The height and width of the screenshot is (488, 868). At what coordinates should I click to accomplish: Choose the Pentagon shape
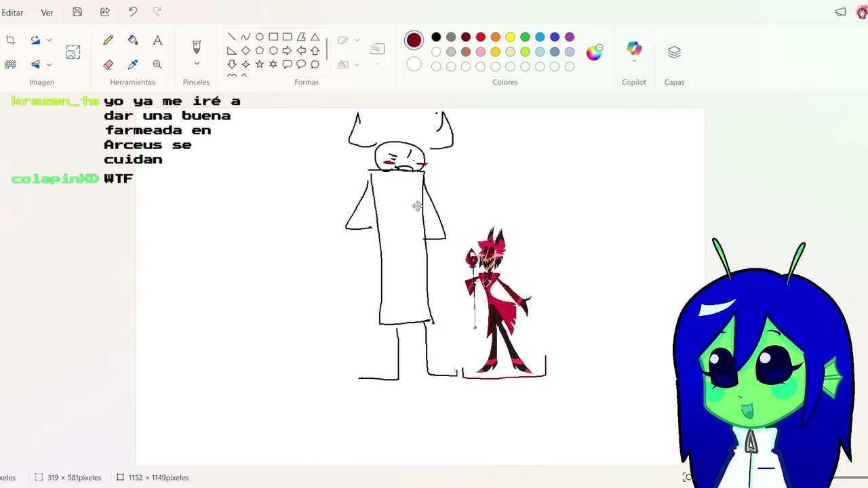tap(260, 51)
